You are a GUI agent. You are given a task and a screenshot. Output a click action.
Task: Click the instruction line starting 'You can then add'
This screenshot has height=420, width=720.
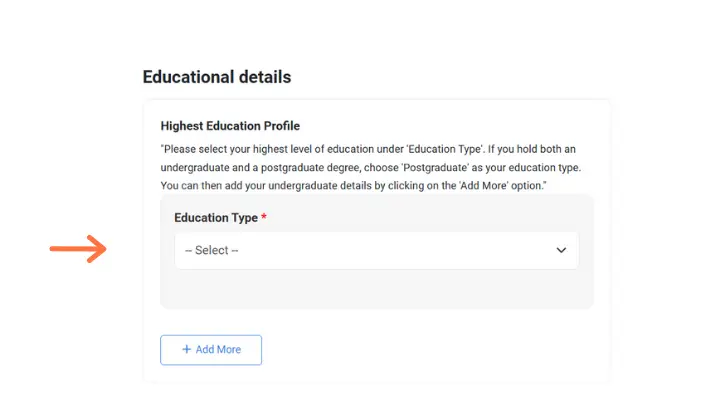[354, 186]
